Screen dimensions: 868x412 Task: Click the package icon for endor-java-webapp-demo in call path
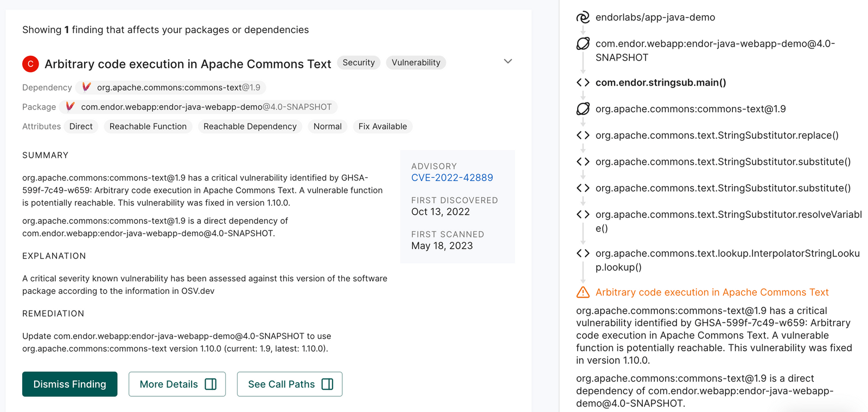[x=583, y=44]
